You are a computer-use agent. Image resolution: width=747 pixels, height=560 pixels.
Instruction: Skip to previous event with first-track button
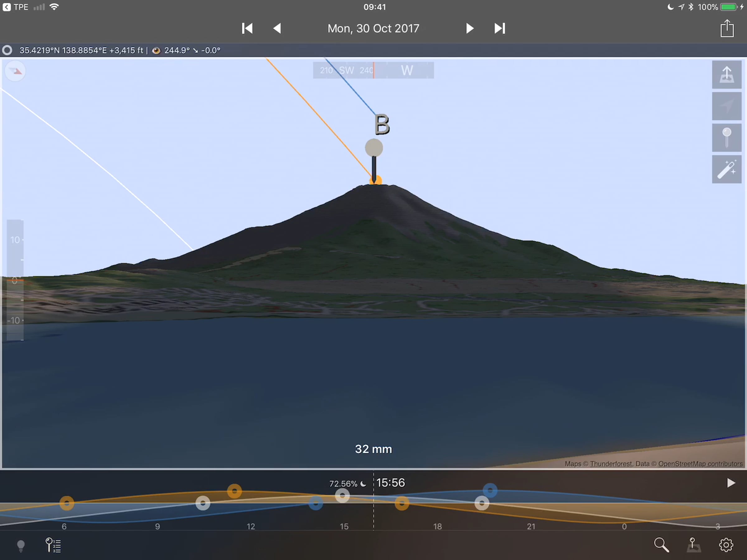[247, 28]
